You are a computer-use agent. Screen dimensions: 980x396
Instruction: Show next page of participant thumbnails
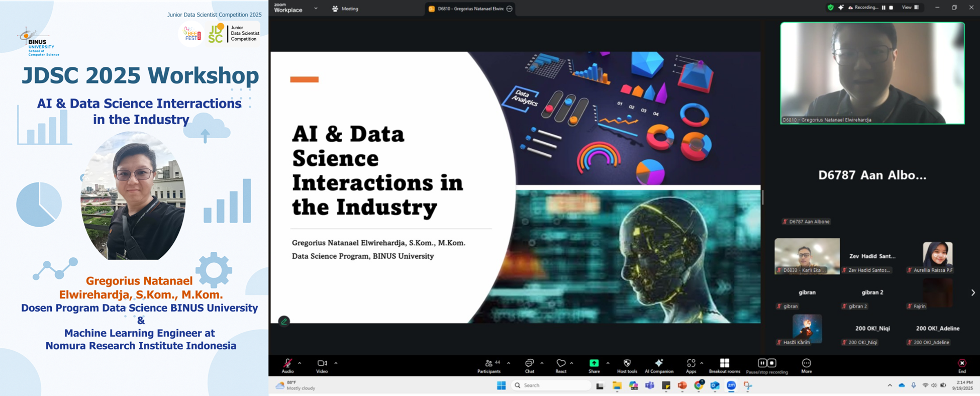[x=973, y=292]
